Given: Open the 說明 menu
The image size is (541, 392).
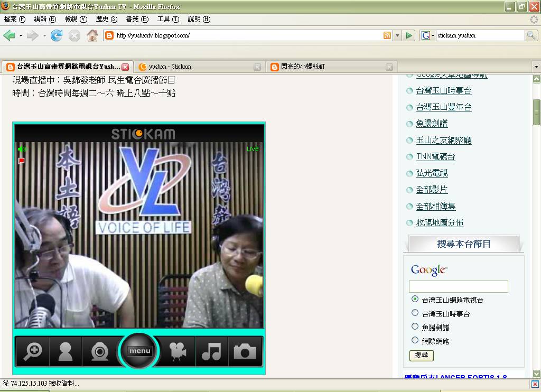Looking at the screenshot, I should pos(199,19).
